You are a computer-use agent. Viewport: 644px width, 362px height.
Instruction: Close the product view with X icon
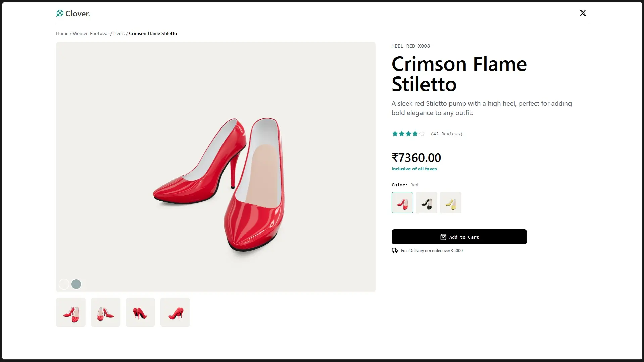[583, 13]
